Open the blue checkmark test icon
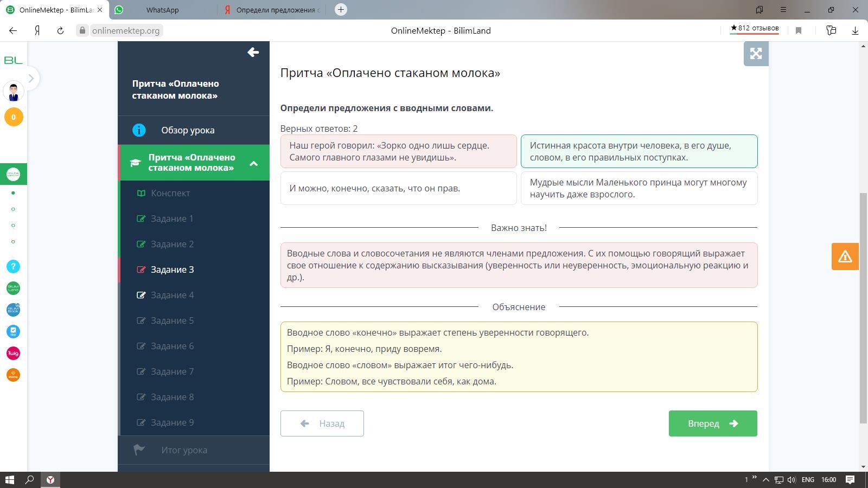 [13, 331]
